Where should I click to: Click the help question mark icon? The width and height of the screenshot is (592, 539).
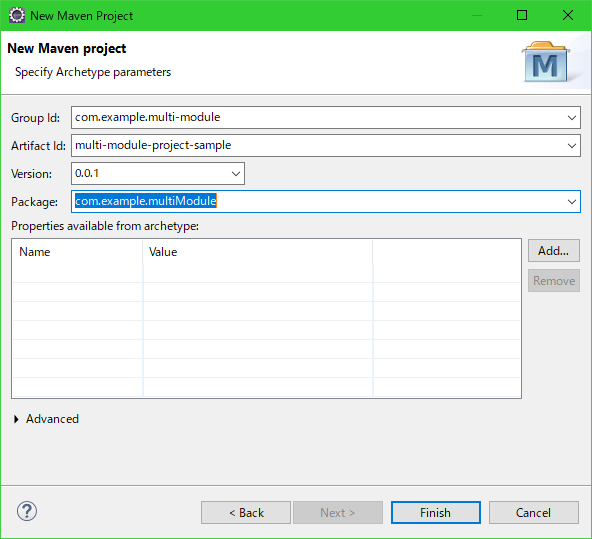(x=27, y=511)
